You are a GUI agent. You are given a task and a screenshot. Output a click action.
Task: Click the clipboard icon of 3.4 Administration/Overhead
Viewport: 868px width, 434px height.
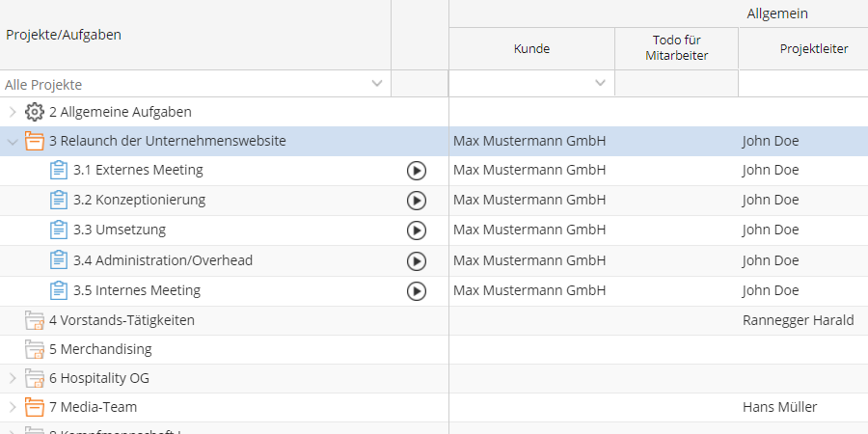(x=59, y=260)
